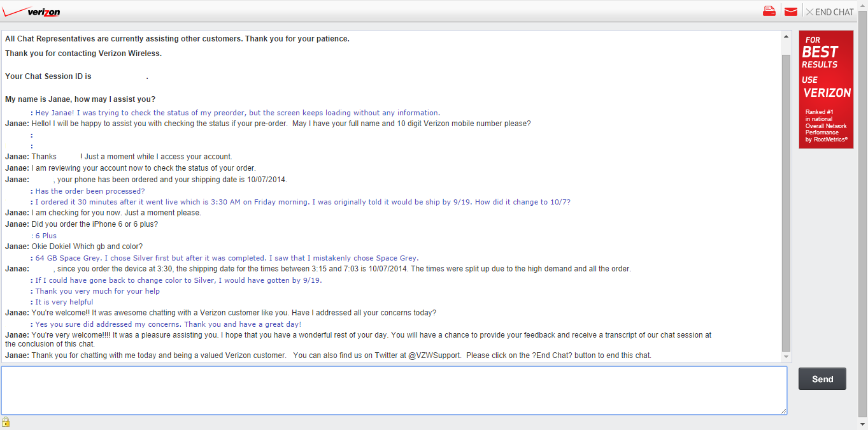Image resolution: width=868 pixels, height=430 pixels.
Task: Click the outer page scrollbar down arrow
Action: tap(862, 424)
